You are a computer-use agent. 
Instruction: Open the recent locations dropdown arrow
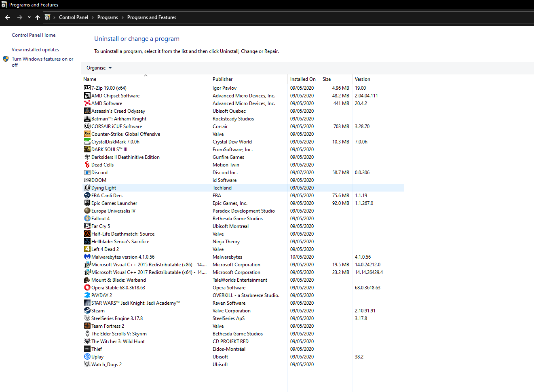pos(29,17)
